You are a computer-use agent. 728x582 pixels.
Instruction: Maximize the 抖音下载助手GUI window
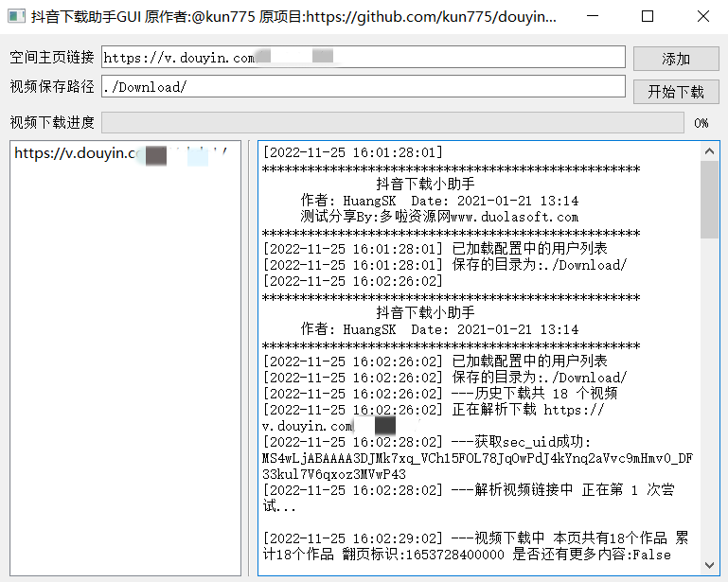click(x=648, y=16)
